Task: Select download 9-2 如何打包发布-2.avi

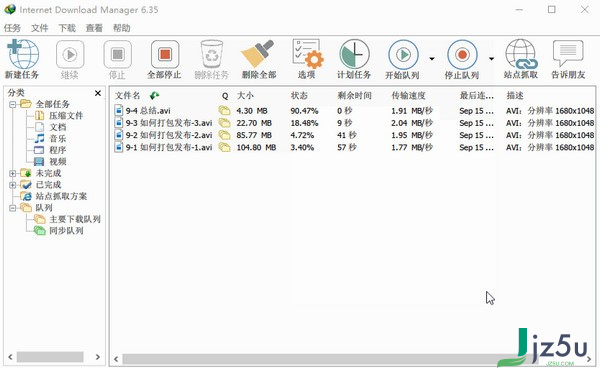Action: coord(169,135)
